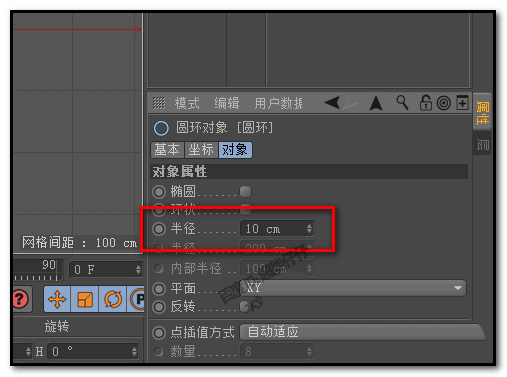Open the 编辑 menu
This screenshot has width=507, height=377.
coord(227,103)
